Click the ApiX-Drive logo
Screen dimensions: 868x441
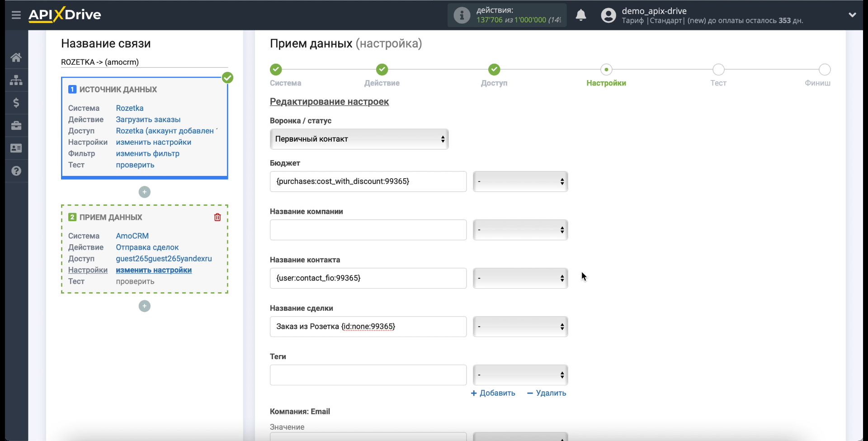tap(65, 14)
